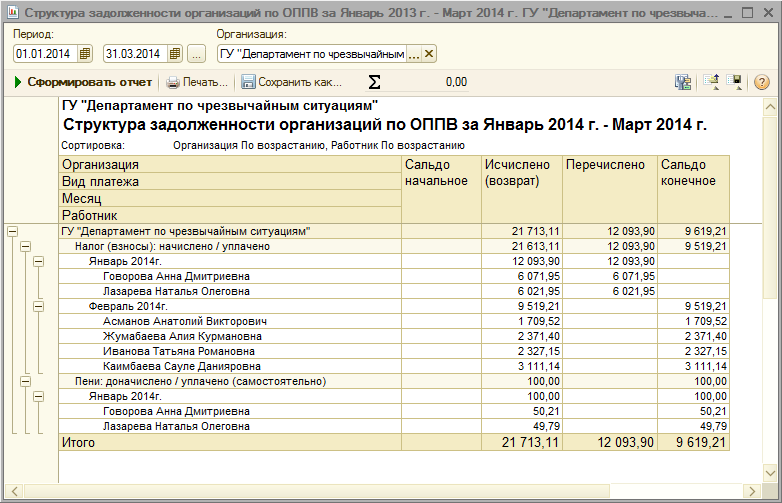782x503 pixels.
Task: Open calendar picker for start date 01.01.2014
Action: click(x=86, y=53)
